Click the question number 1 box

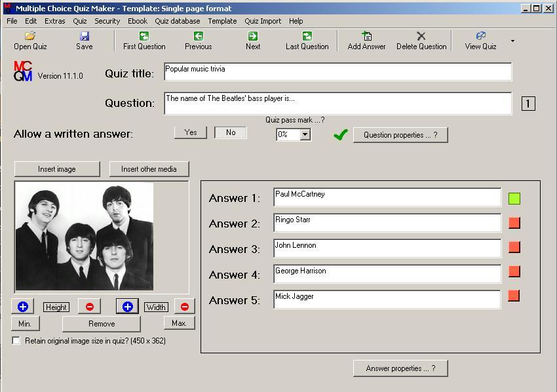point(528,104)
